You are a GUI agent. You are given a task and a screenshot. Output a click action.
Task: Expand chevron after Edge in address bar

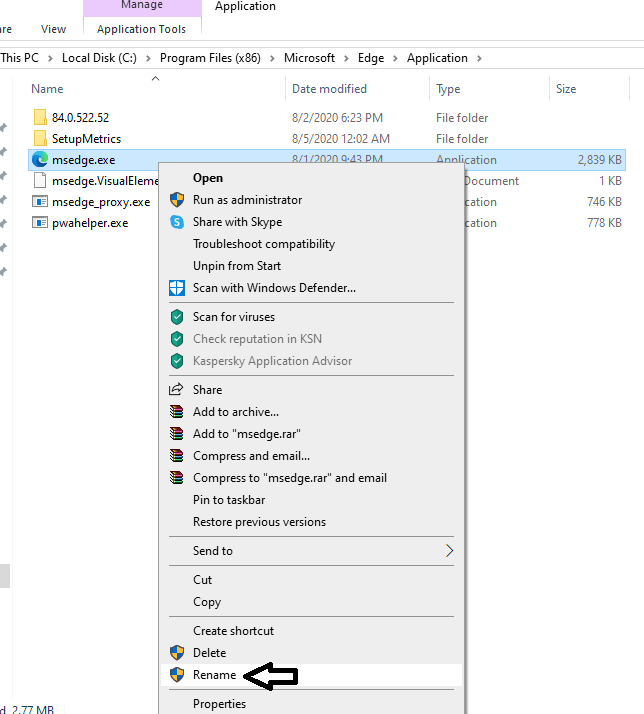395,58
